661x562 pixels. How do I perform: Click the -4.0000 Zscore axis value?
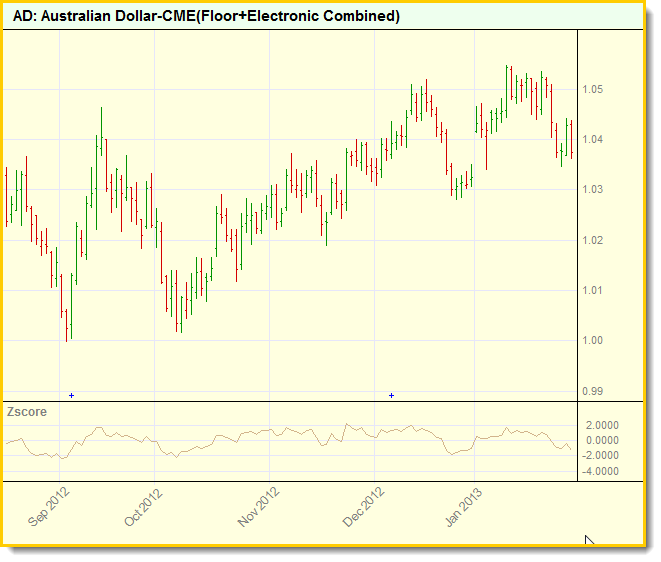(x=600, y=470)
